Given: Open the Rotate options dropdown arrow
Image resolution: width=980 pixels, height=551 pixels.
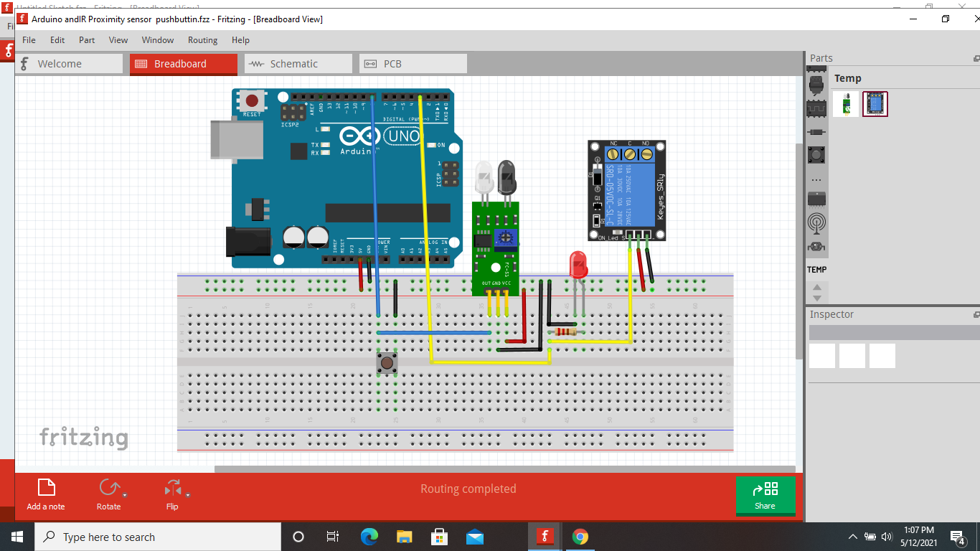Looking at the screenshot, I should pyautogui.click(x=125, y=495).
